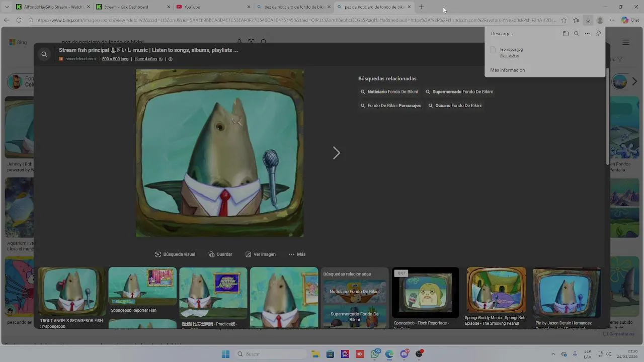Search 'Fondo De Bikini Personajes' suggestion

(x=390, y=106)
